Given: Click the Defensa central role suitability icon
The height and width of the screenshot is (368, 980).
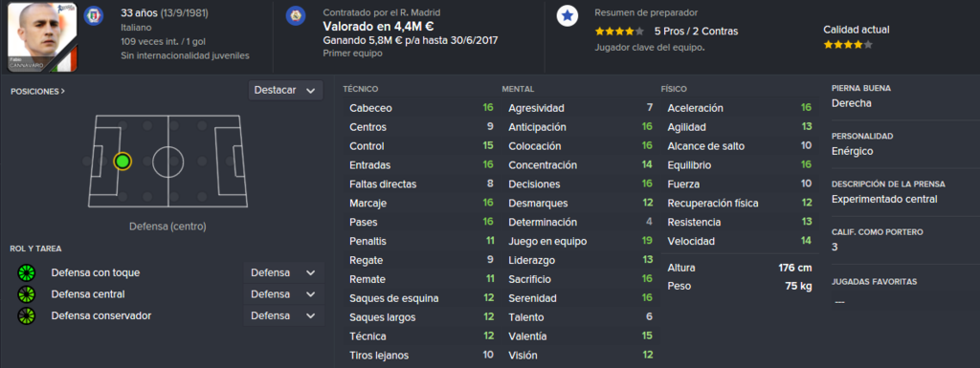Looking at the screenshot, I should point(26,294).
